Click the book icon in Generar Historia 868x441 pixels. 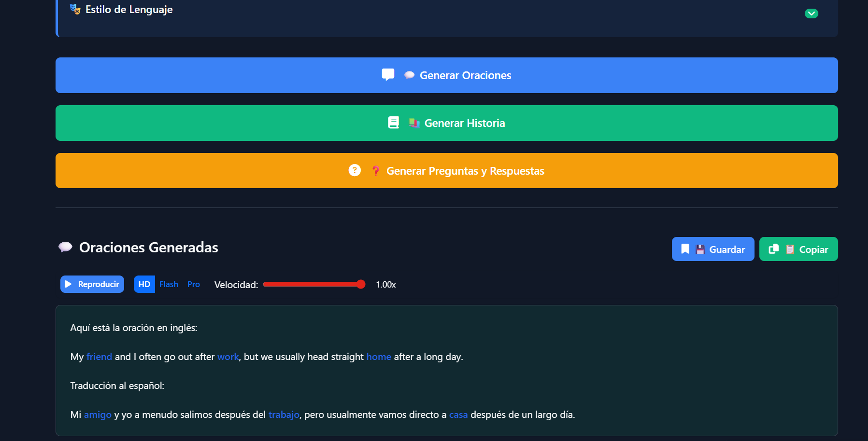point(394,123)
